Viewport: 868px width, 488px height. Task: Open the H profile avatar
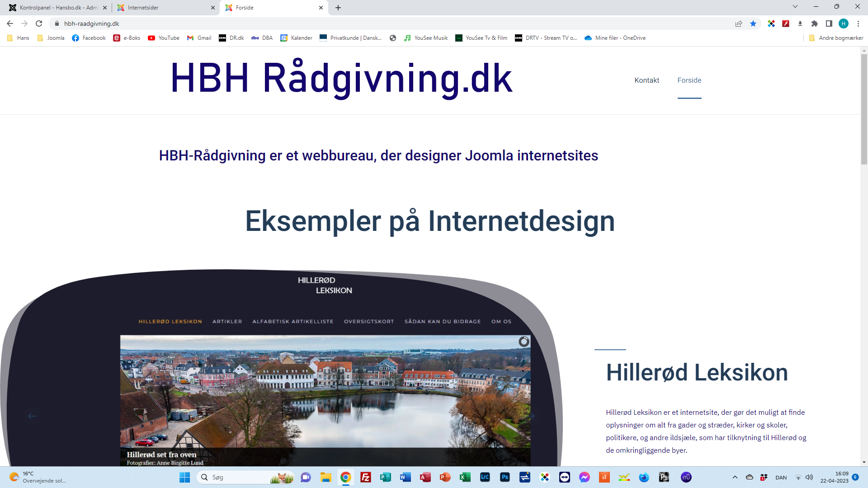[x=844, y=23]
